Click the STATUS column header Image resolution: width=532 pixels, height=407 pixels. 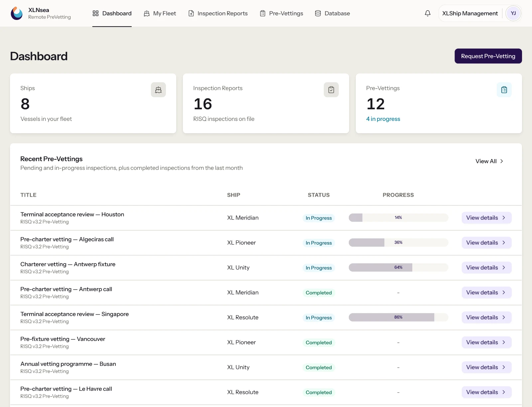pyautogui.click(x=319, y=195)
